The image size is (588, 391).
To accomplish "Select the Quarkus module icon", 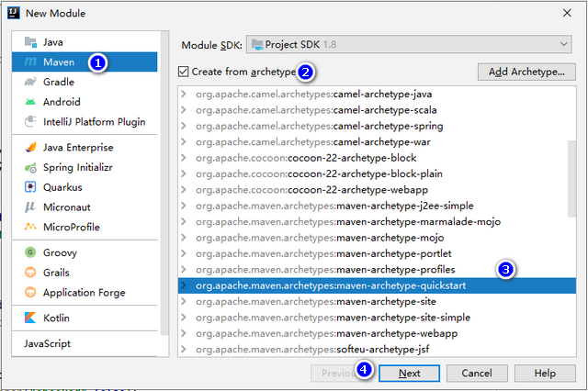I will click(30, 187).
